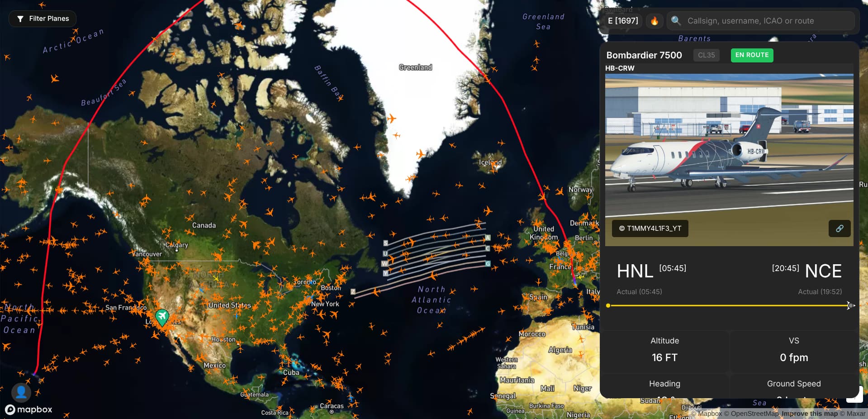868x419 pixels.
Task: Click the NAT track marker G
Action: pyautogui.click(x=488, y=264)
